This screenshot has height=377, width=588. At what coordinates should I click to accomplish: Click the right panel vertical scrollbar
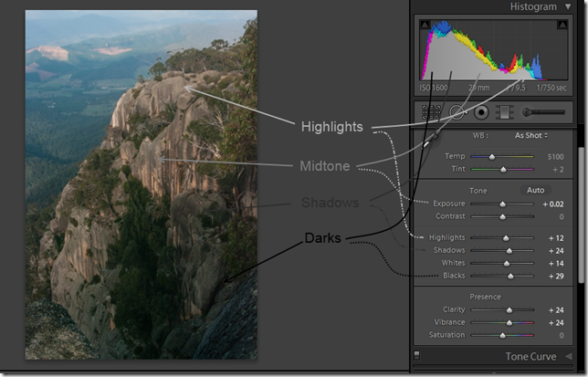[582, 215]
